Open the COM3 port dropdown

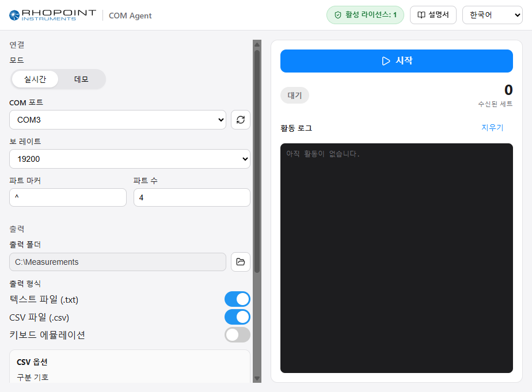click(x=117, y=120)
